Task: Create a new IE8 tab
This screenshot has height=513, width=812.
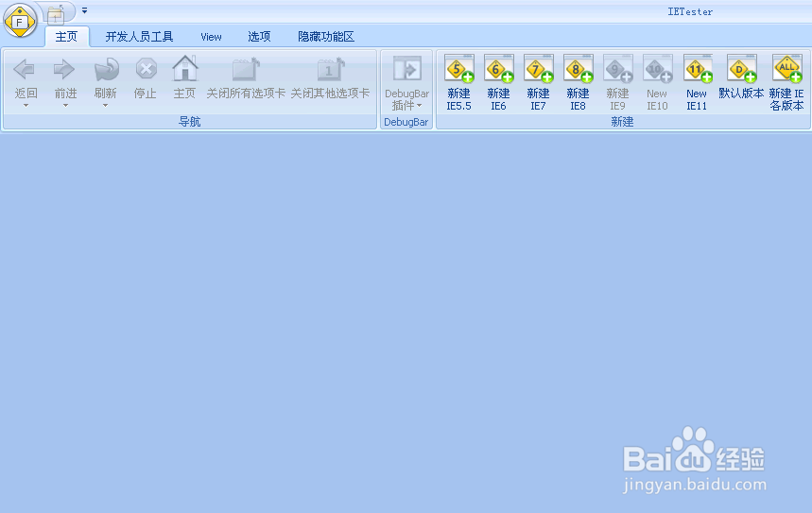Action: [x=578, y=83]
